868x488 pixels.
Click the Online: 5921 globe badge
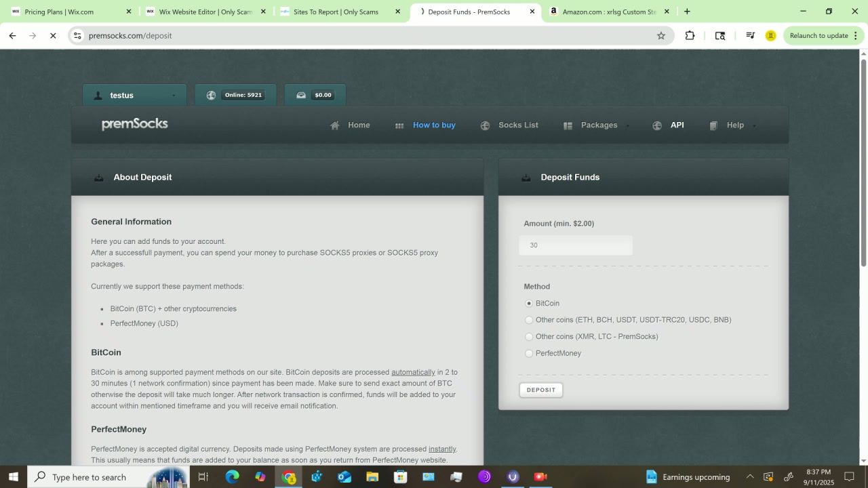(235, 95)
